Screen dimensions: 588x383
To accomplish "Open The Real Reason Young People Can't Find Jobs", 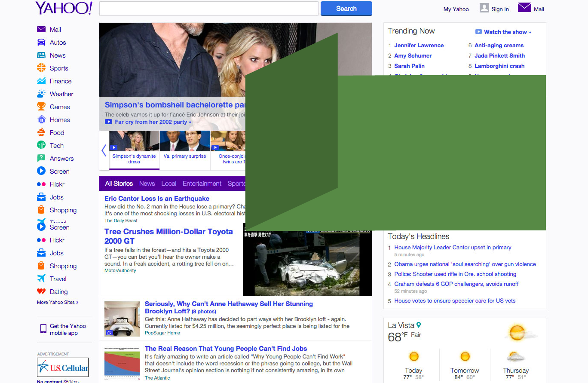I will coord(226,349).
